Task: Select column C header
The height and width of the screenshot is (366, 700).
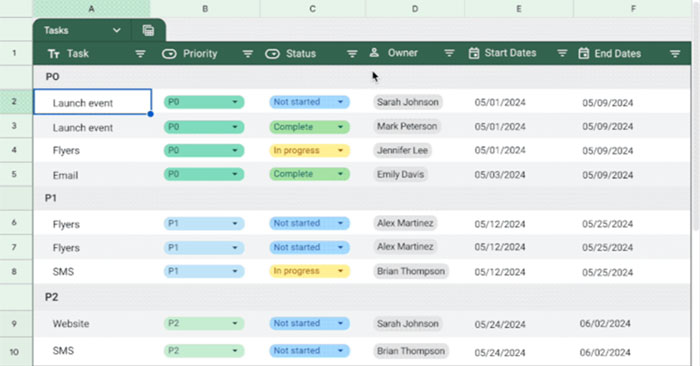Action: (x=312, y=8)
